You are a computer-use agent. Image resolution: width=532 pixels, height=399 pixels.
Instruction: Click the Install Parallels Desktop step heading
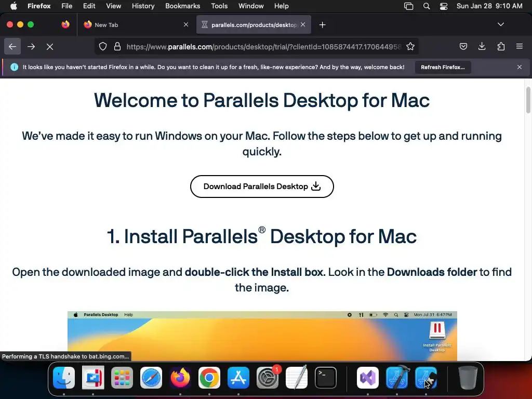[262, 236]
